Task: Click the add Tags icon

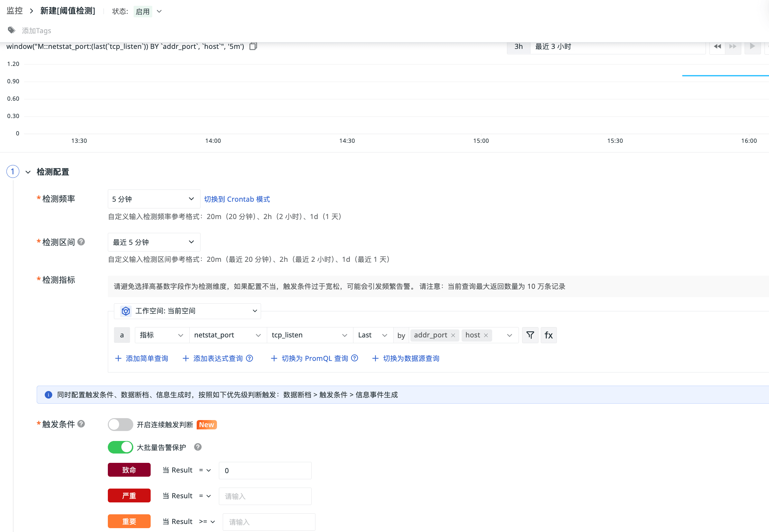Action: coord(12,30)
